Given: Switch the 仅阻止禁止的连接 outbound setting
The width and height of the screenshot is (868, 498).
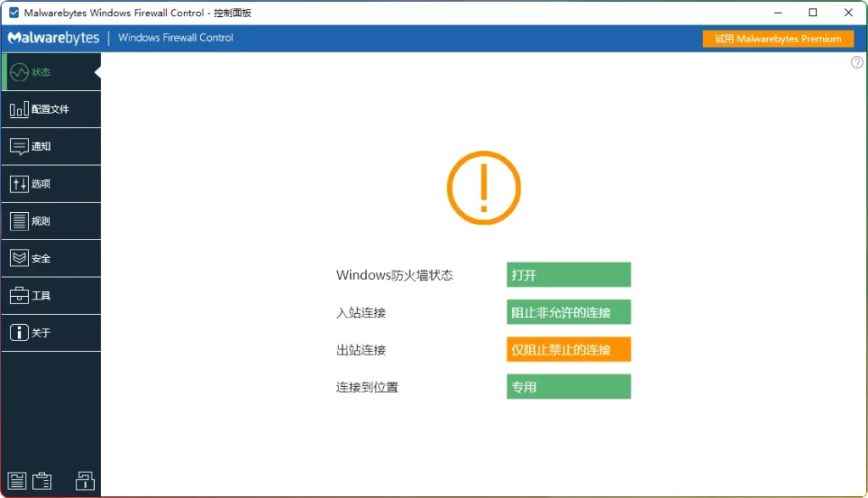Looking at the screenshot, I should tap(568, 349).
